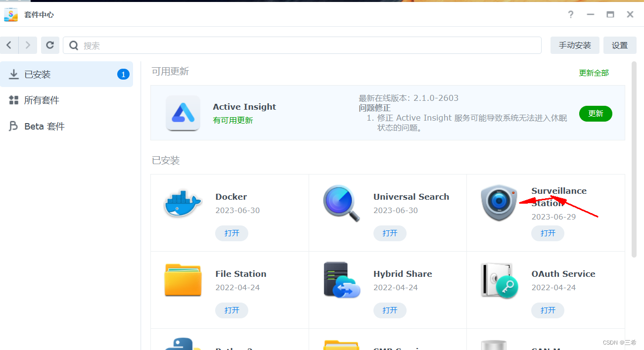Click green 更新 button for Active Insight
This screenshot has height=350, width=644.
coord(596,113)
